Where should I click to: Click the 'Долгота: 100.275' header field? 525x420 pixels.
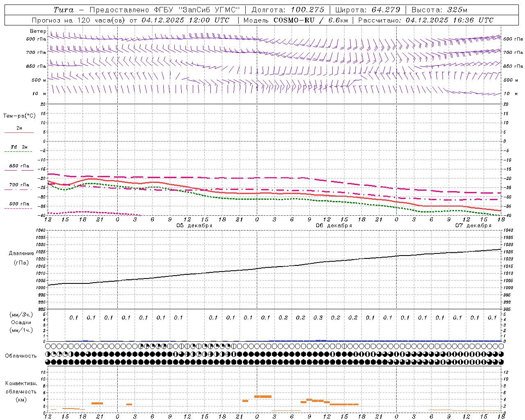pos(288,10)
